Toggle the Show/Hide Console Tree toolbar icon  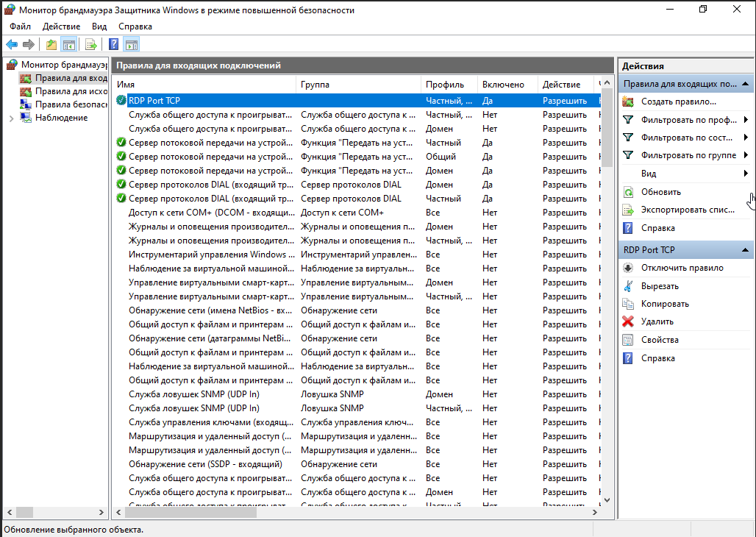click(x=69, y=44)
